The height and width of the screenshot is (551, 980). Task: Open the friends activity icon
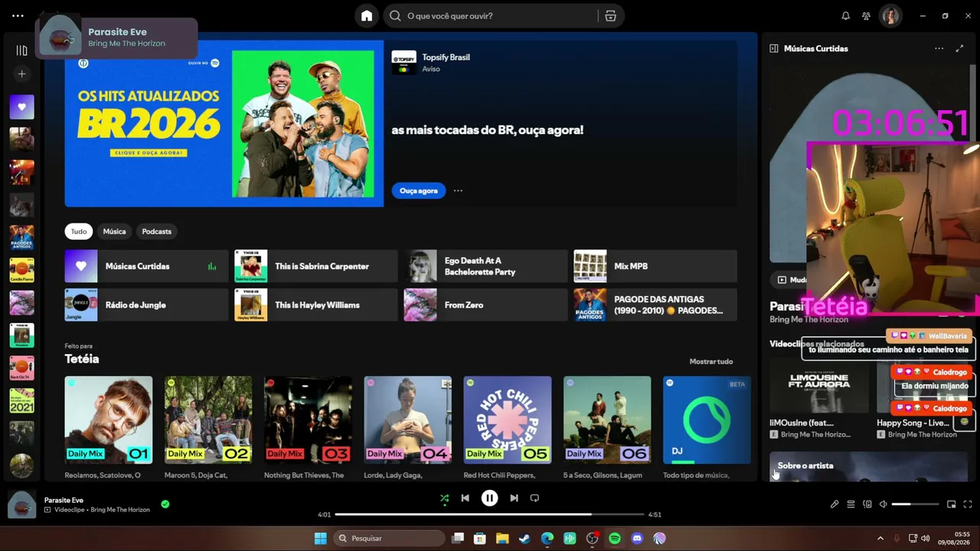(x=866, y=15)
